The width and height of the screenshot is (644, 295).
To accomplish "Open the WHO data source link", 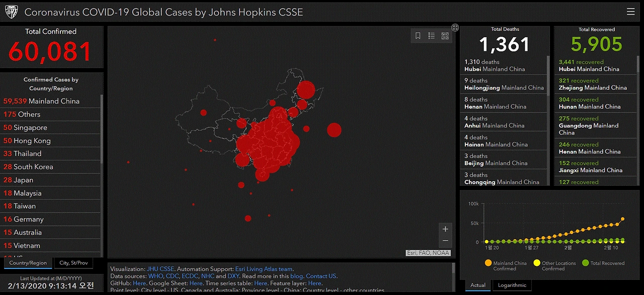I will 155,276.
